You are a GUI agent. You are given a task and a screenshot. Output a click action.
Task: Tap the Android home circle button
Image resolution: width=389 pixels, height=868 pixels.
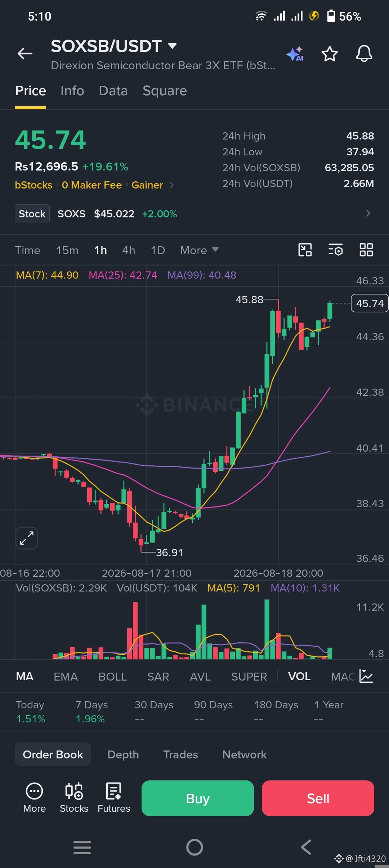[x=194, y=847]
